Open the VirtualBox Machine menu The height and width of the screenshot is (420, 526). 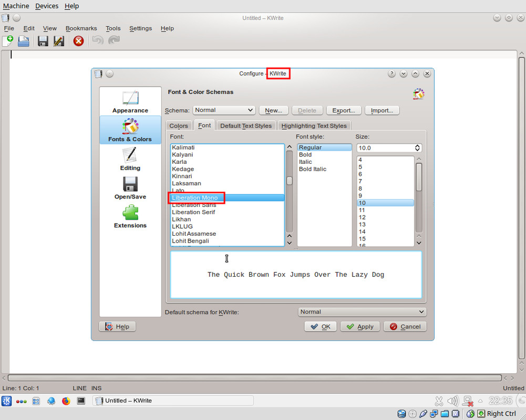(16, 6)
